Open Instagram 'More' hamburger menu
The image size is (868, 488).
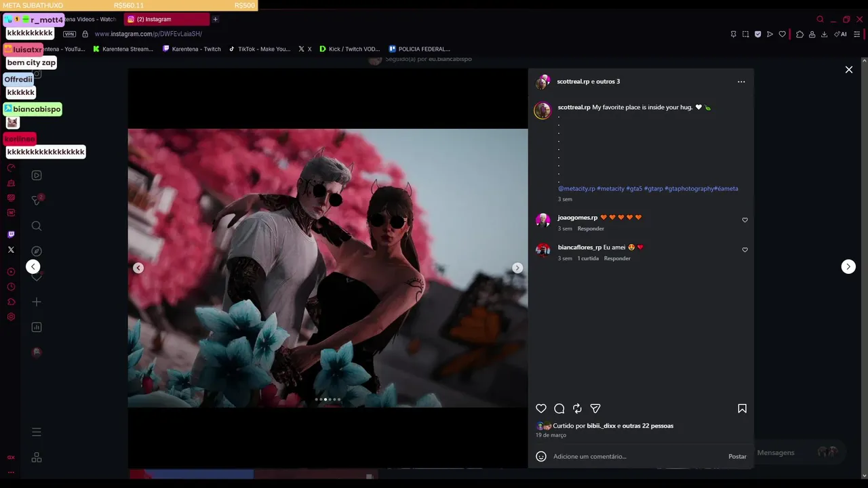coord(37,432)
